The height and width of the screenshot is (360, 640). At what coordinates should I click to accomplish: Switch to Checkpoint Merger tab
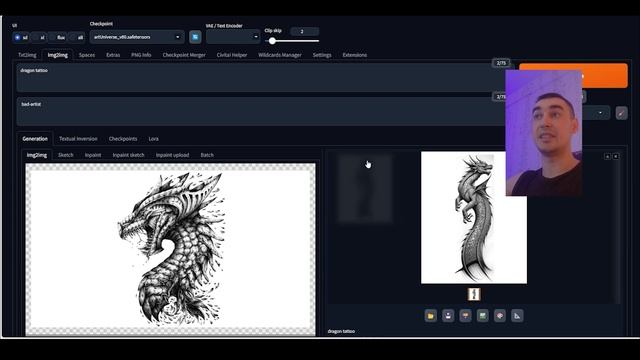click(x=184, y=55)
